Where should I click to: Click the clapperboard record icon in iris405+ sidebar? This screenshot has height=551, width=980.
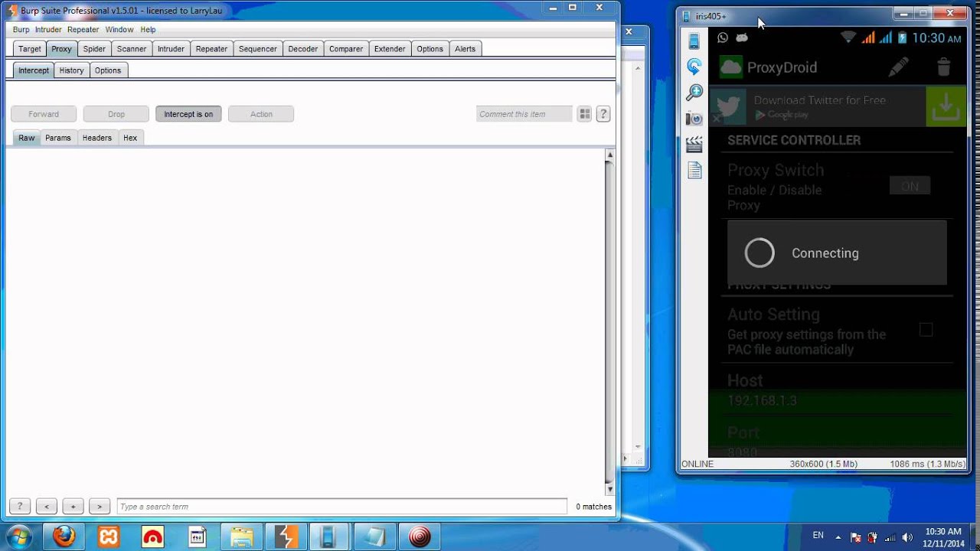[694, 144]
